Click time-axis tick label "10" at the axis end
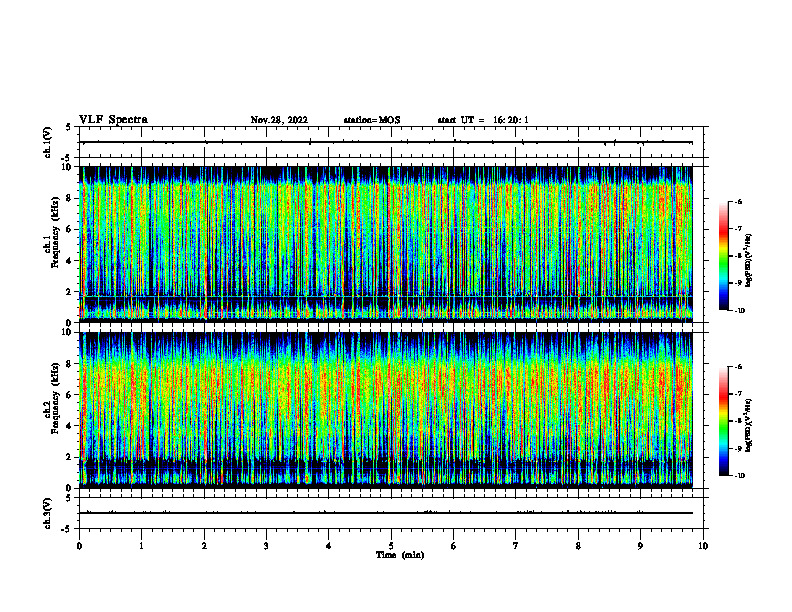792x612 pixels. 703,546
